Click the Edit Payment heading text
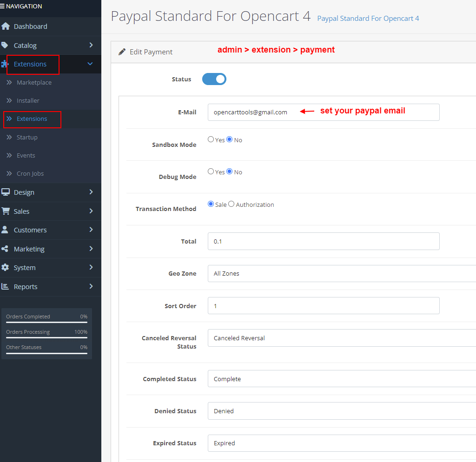 point(151,52)
